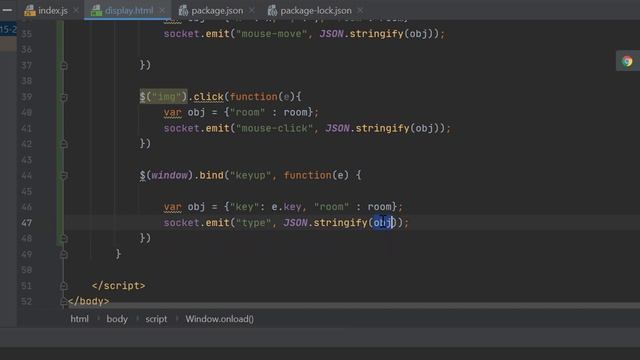Select body in the breadcrumb bar
The height and width of the screenshot is (360, 640).
[117, 319]
